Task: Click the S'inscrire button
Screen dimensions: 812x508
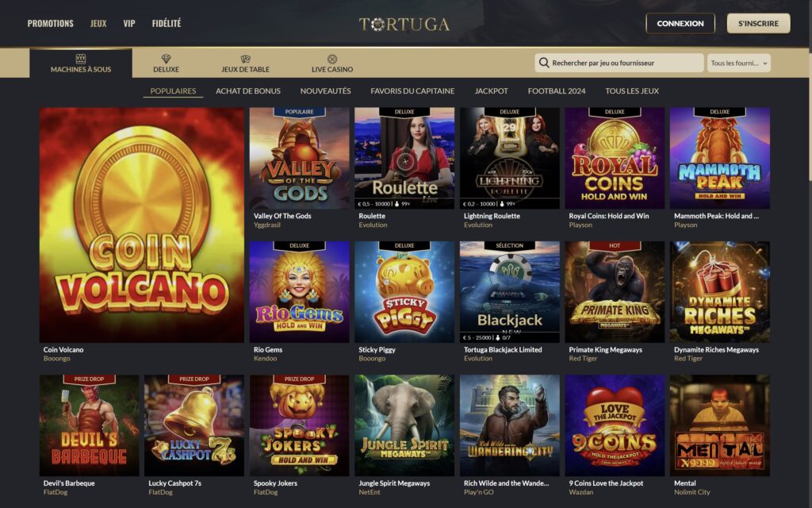Action: 758,23
